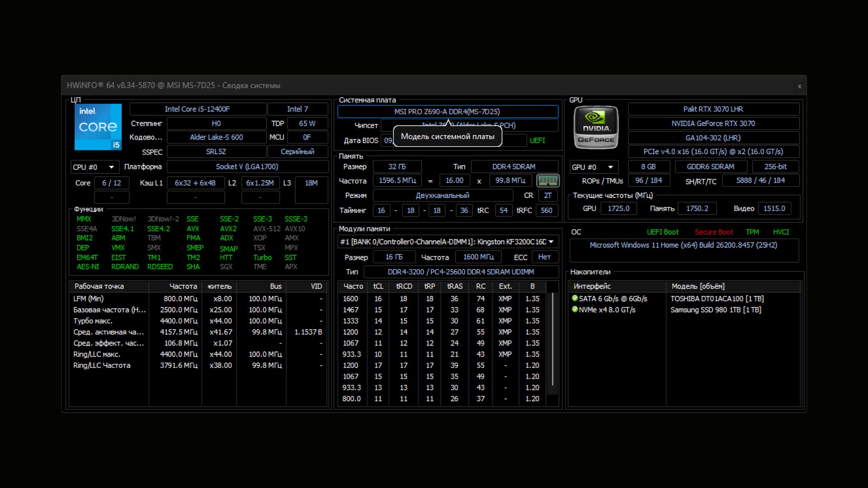Select the '1467' frequency row in timings table
868x488 pixels.
(443, 310)
